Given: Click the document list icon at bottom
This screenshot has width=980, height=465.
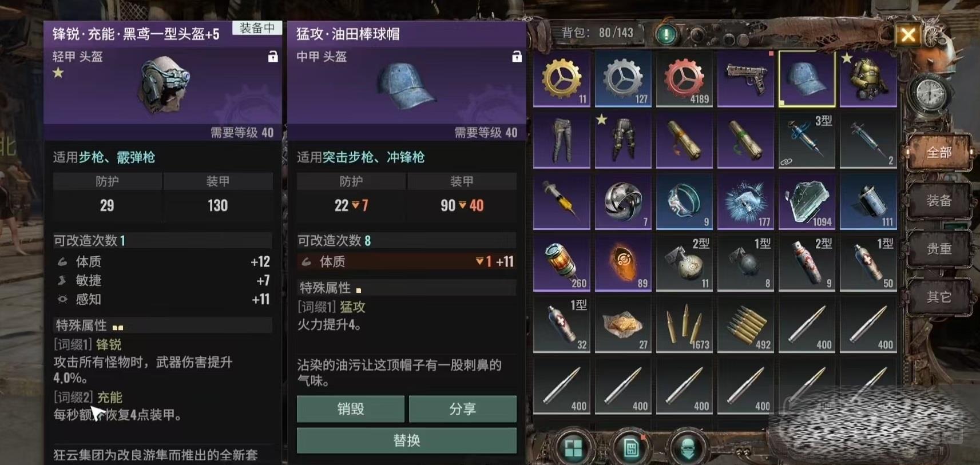Looking at the screenshot, I should [x=631, y=448].
